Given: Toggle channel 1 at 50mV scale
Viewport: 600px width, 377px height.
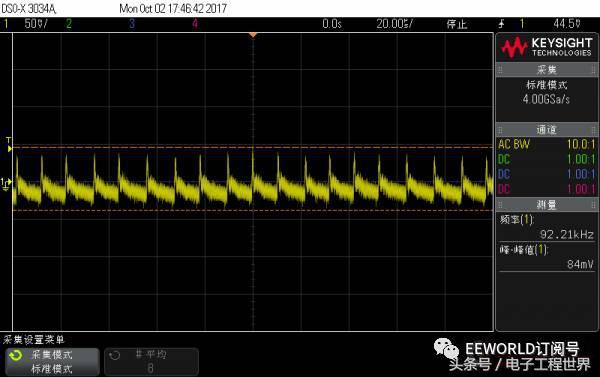Looking at the screenshot, I should [x=25, y=24].
